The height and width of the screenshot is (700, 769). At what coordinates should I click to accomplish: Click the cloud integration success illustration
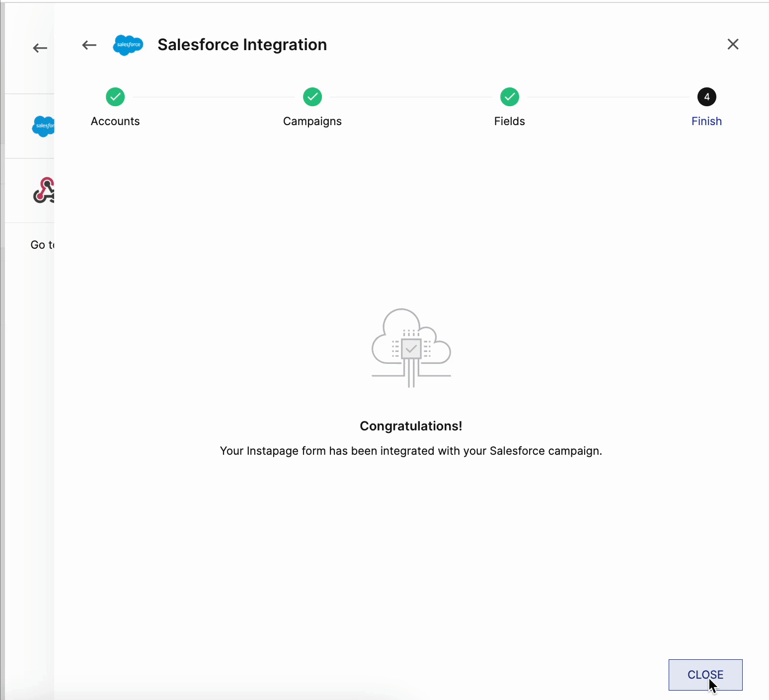(x=411, y=348)
